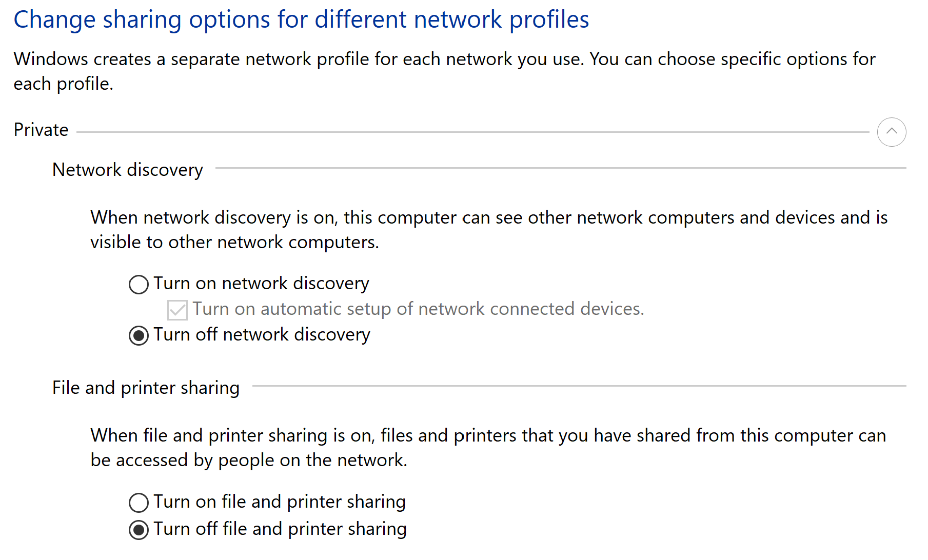Click the "Turn on network discovery" label text
The height and width of the screenshot is (560, 928).
(x=261, y=284)
